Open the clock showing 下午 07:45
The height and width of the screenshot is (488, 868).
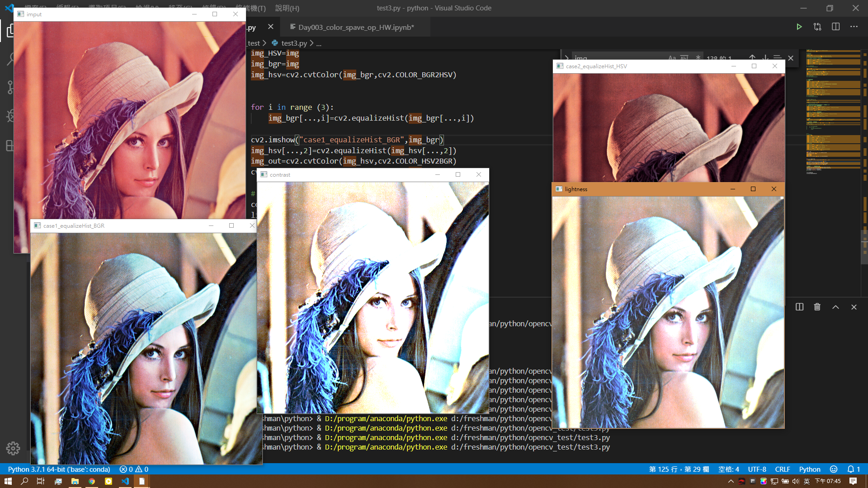(x=828, y=481)
